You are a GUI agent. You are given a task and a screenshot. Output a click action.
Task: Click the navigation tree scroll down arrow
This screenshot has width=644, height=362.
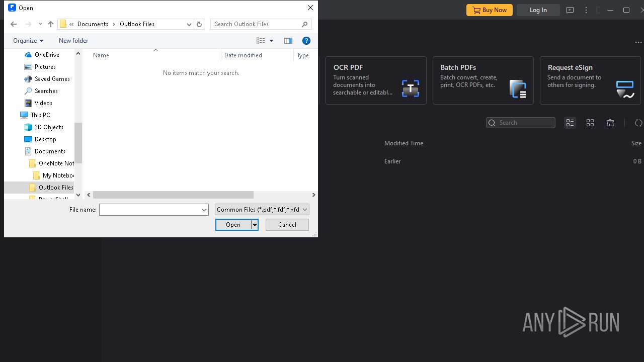pyautogui.click(x=78, y=195)
